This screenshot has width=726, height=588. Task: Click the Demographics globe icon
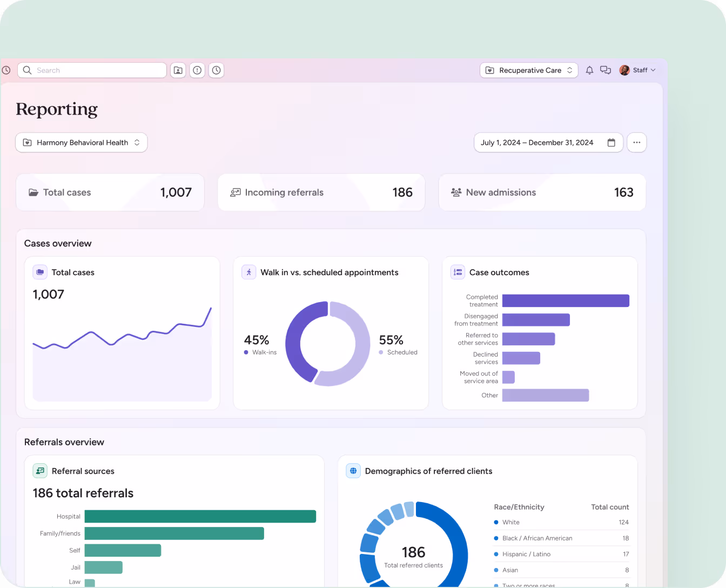point(353,471)
